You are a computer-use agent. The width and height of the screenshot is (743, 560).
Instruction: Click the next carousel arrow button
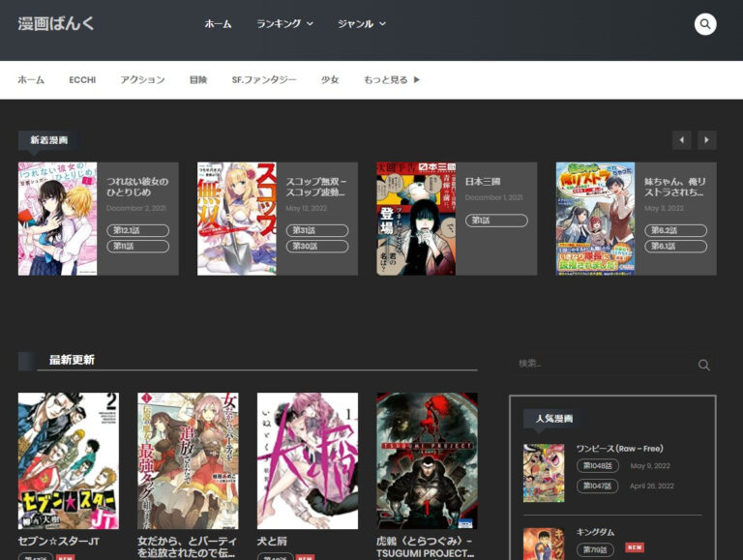coord(707,140)
